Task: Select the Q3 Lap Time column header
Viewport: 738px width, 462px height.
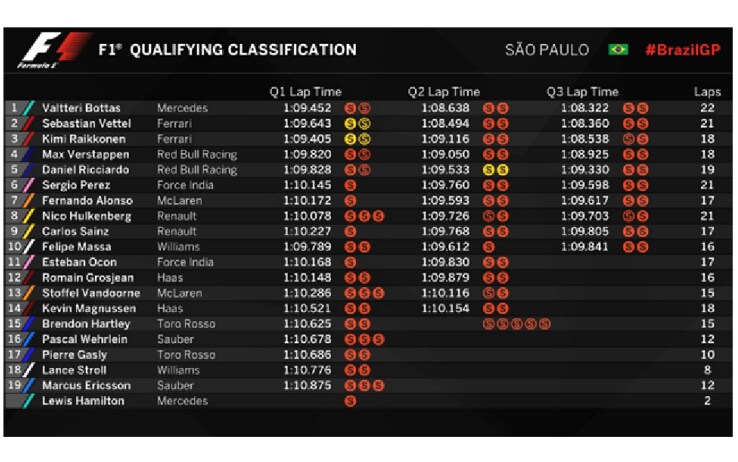Action: coord(583,92)
